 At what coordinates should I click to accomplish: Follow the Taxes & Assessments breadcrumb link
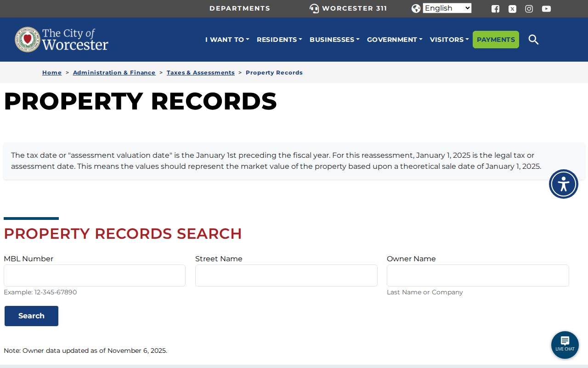tap(201, 73)
